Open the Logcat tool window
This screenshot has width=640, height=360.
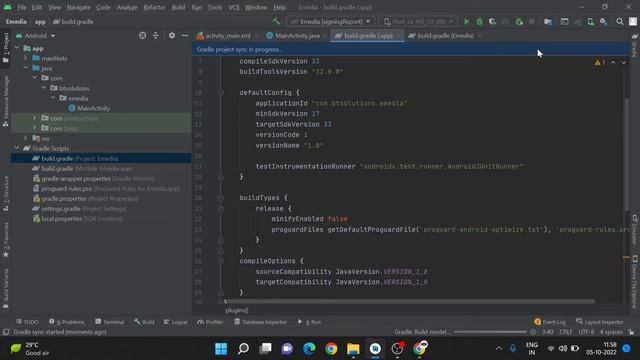176,322
